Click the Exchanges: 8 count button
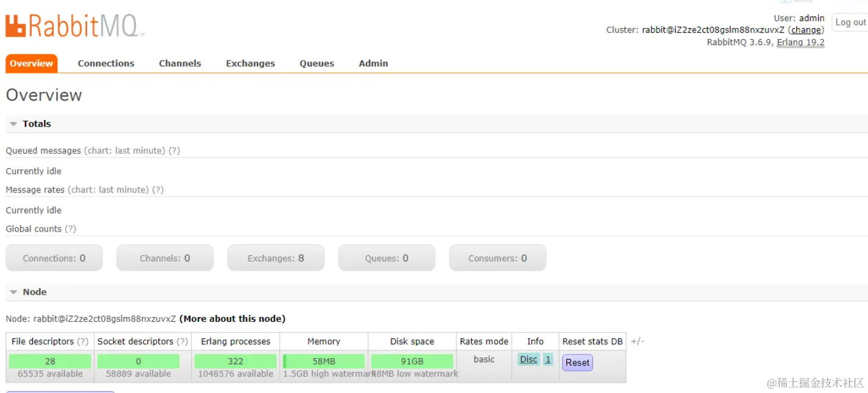The image size is (868, 393). point(276,258)
